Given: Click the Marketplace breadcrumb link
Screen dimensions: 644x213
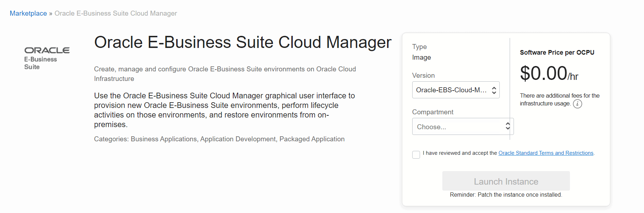Looking at the screenshot, I should pos(28,13).
